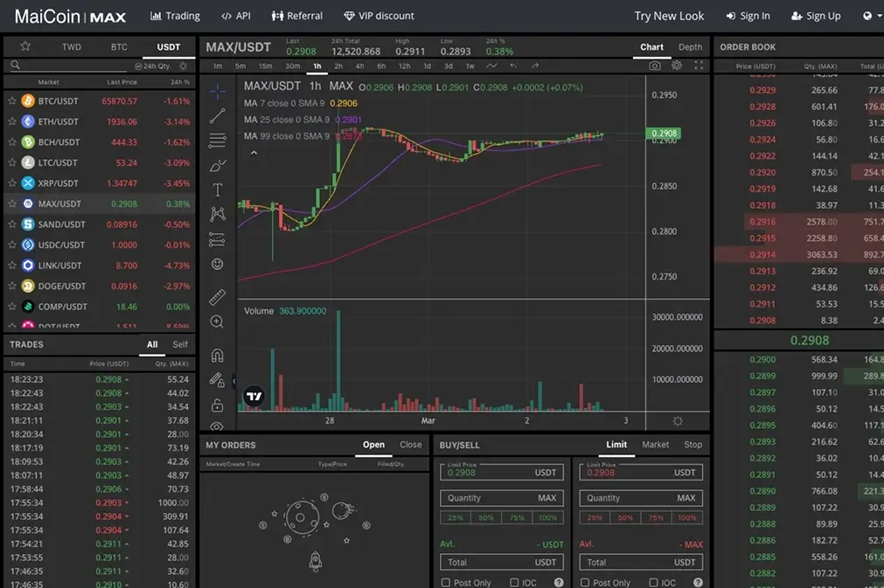The height and width of the screenshot is (588, 884).
Task: Click the Sign In link
Action: [x=748, y=16]
